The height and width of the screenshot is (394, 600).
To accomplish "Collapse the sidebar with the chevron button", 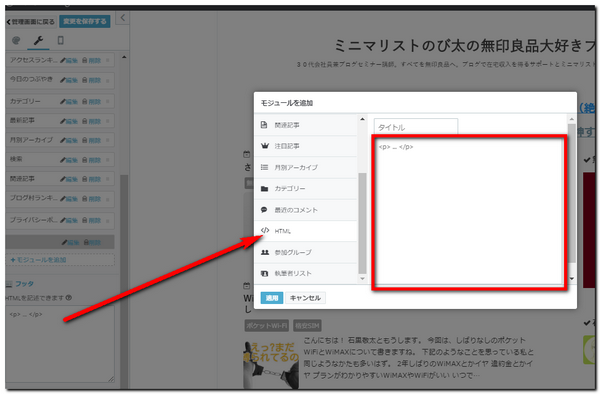I will coord(122,18).
